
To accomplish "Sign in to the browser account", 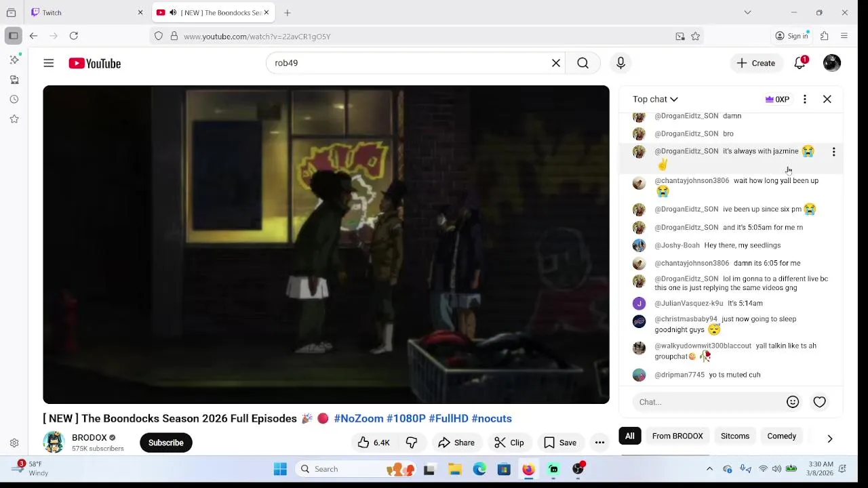I will tap(792, 36).
